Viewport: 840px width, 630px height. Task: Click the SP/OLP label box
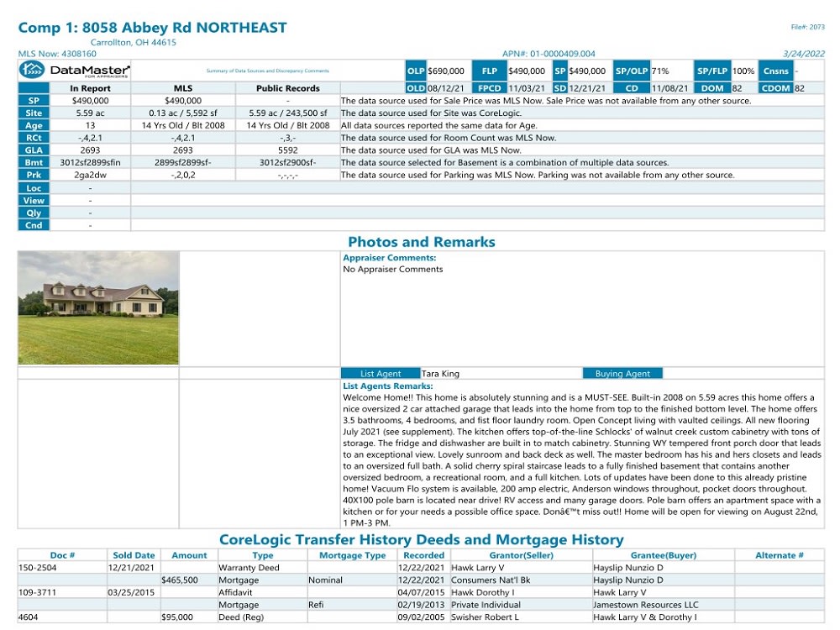click(x=632, y=71)
